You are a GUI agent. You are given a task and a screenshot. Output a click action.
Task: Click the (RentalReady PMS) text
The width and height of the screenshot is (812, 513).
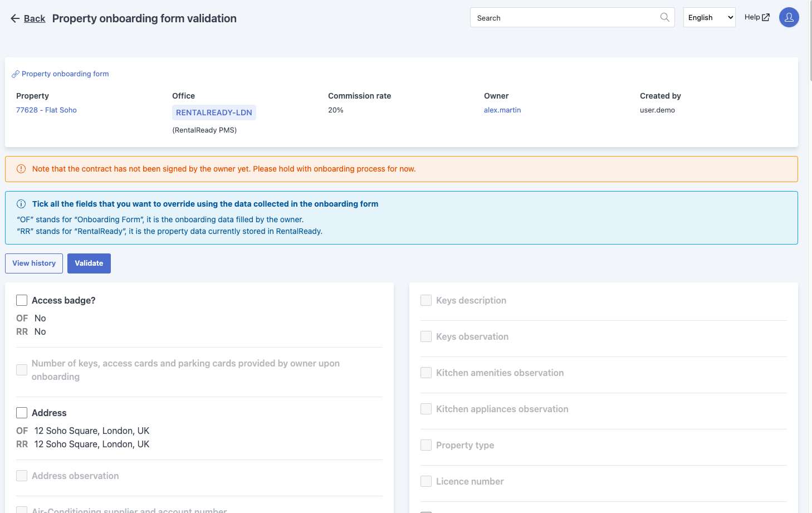204,130
